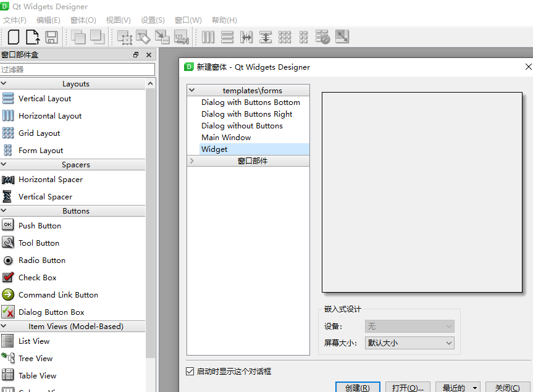
Task: Pick List View from the widget box
Action: tap(73, 341)
